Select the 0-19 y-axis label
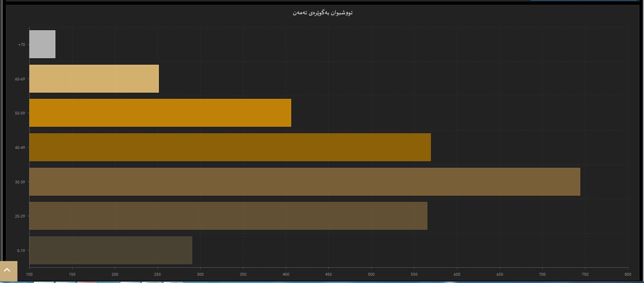 tap(21, 251)
